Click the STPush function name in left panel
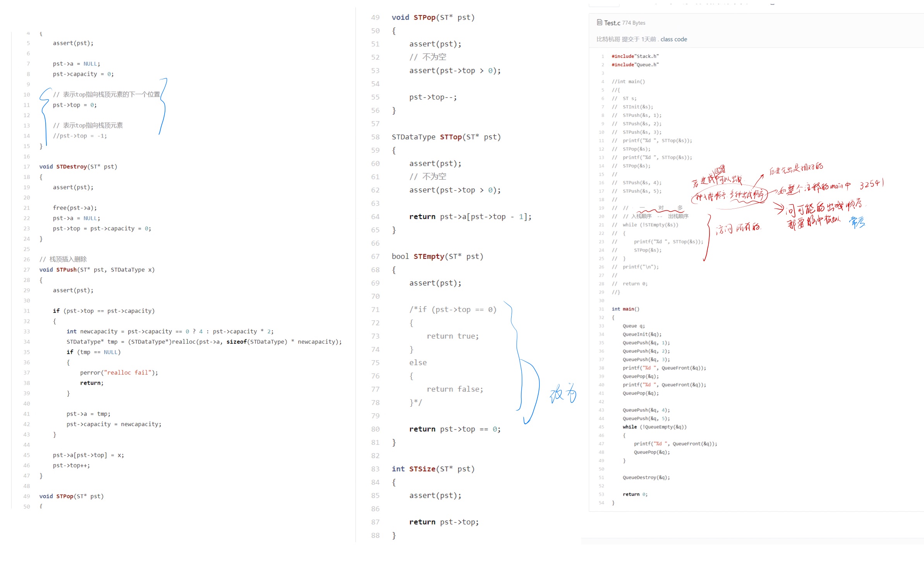The image size is (924, 577). [66, 269]
